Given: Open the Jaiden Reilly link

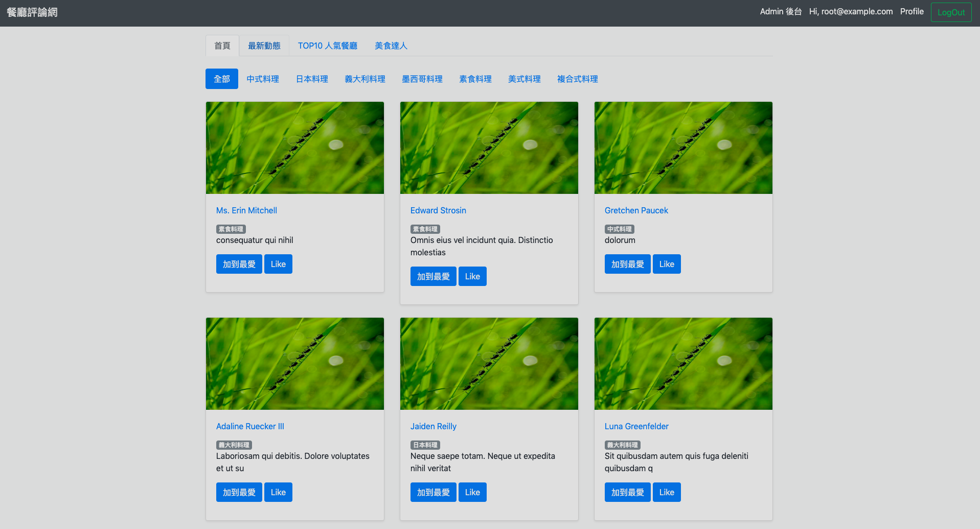Looking at the screenshot, I should coord(434,426).
